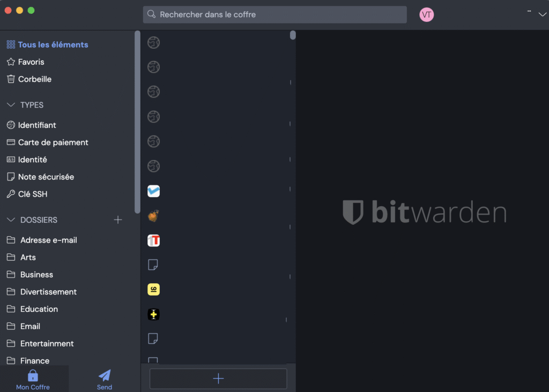Click the Rechercher dans le coffre search field
The image size is (549, 392).
point(275,14)
